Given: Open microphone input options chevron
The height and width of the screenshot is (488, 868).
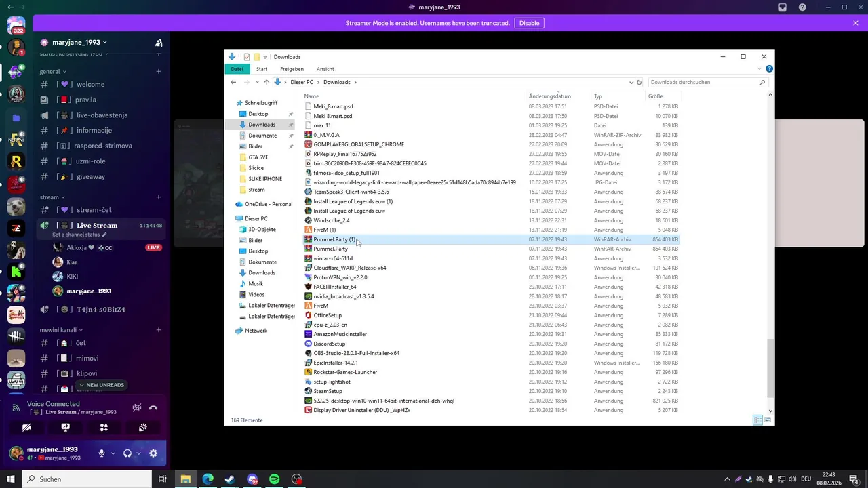Looking at the screenshot, I should [113, 453].
